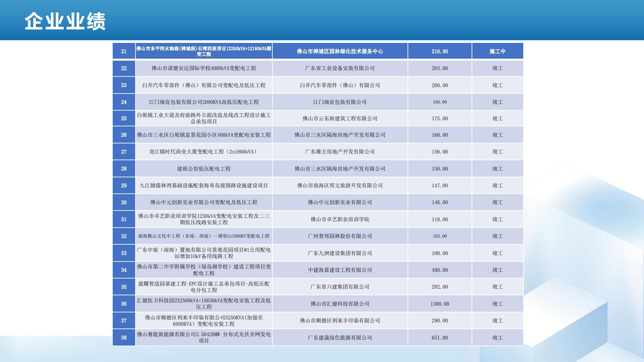The width and height of the screenshot is (644, 362).
Task: Select row number "22" cell
Action: pos(124,68)
